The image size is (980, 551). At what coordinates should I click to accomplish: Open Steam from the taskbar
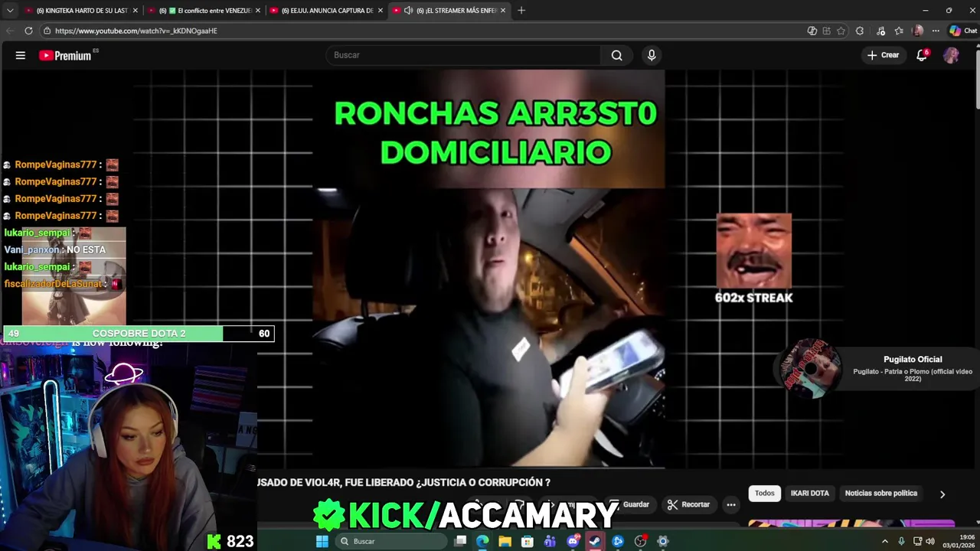pyautogui.click(x=595, y=541)
